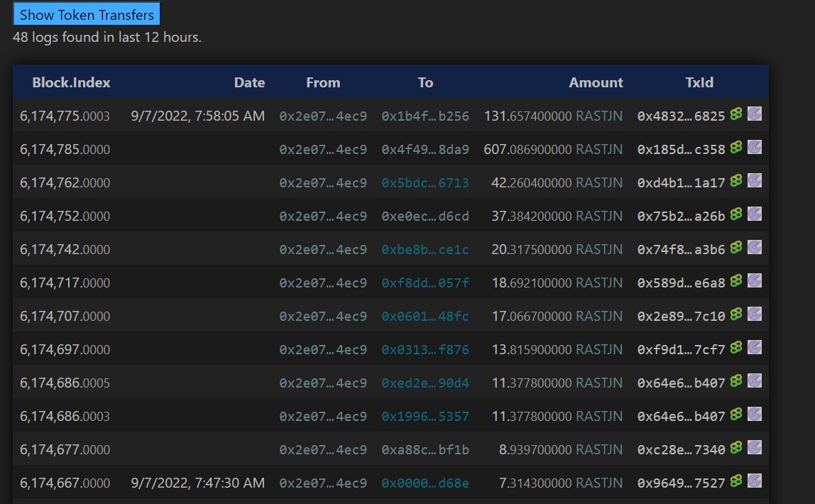Screen dimensions: 815x504
Task: Select green chain-link icon for 0xd4b1…1a17
Action: pos(736,180)
